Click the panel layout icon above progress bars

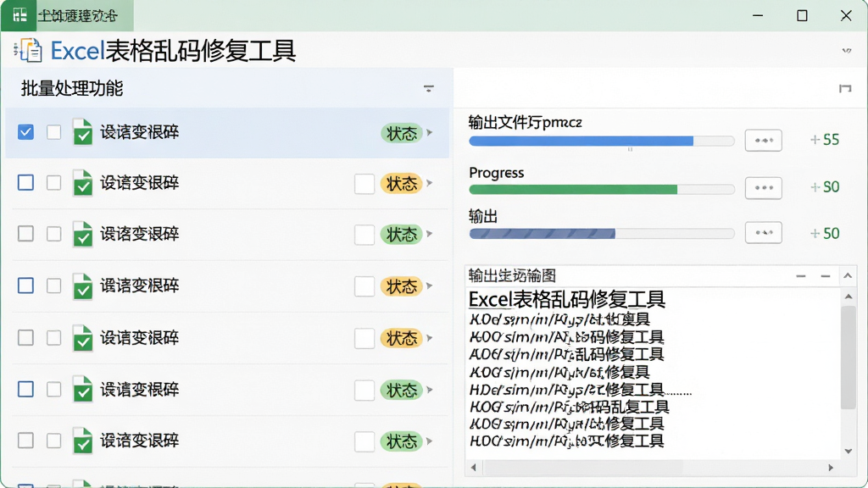pyautogui.click(x=845, y=88)
